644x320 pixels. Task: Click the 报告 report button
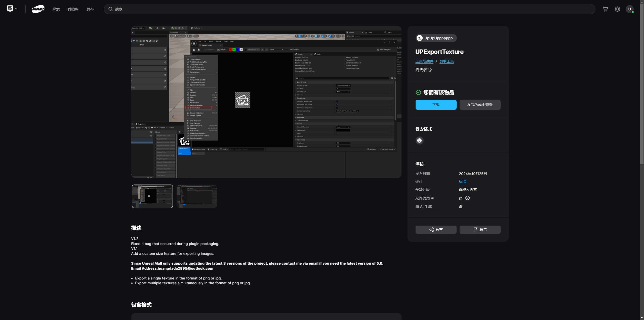click(x=480, y=230)
